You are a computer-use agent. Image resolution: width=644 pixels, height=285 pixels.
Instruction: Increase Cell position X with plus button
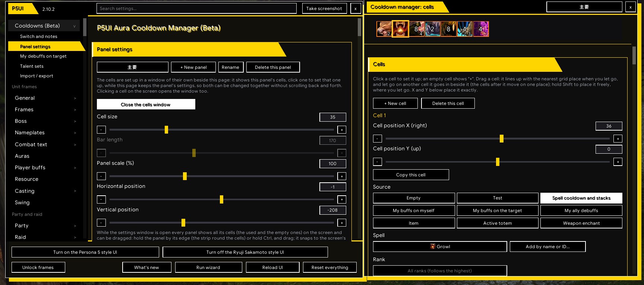pyautogui.click(x=618, y=139)
